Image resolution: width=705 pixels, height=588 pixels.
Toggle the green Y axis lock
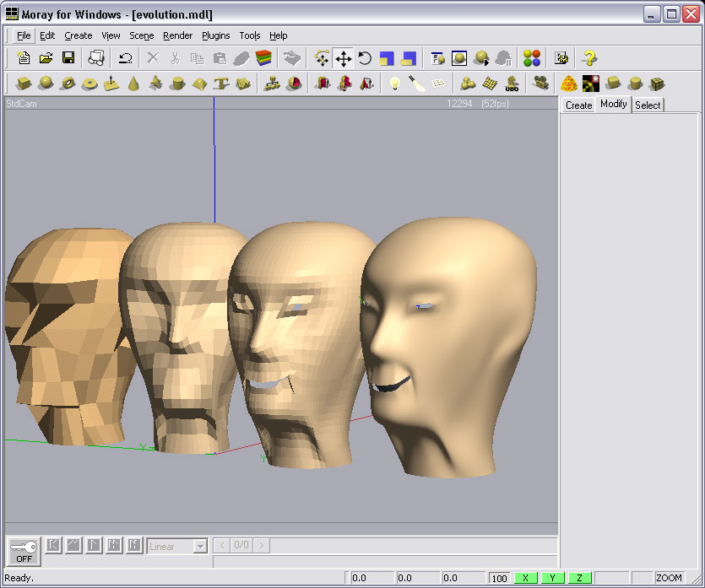click(x=552, y=578)
